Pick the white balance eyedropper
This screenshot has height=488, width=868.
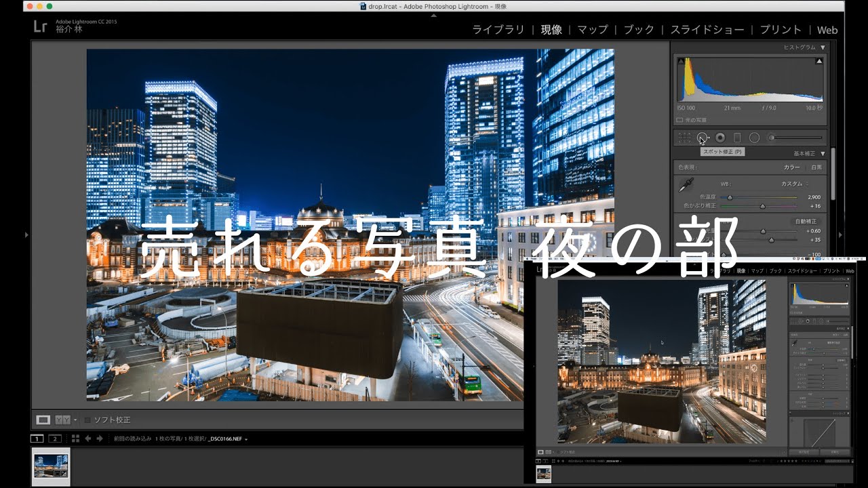pos(686,184)
